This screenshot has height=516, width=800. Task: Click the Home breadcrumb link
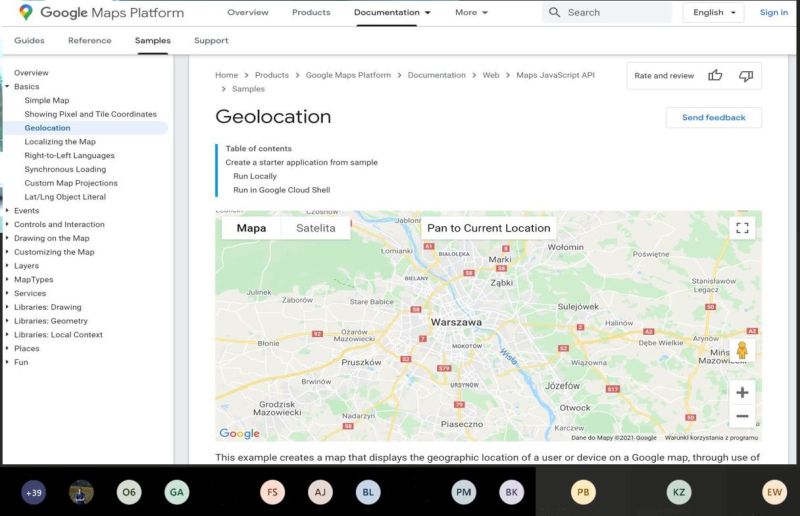click(x=227, y=75)
